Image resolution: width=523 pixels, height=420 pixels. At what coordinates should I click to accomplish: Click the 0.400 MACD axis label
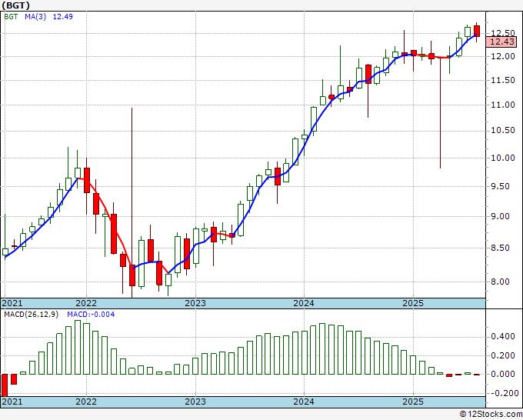tap(503, 336)
